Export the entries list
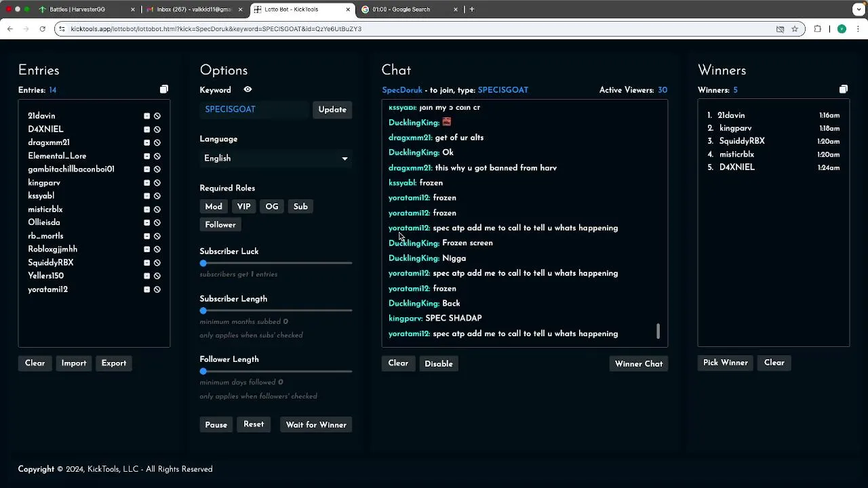868x488 pixels. pyautogui.click(x=114, y=363)
